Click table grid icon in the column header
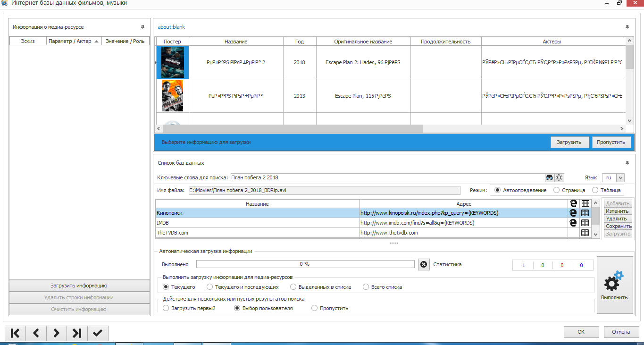Screen dimensions: 644x345 tap(585, 203)
